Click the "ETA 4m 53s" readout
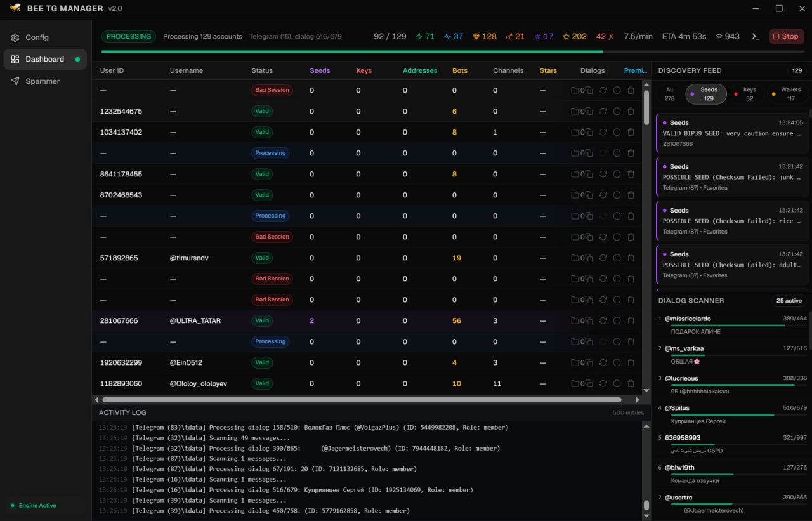812x521 pixels. (x=684, y=36)
